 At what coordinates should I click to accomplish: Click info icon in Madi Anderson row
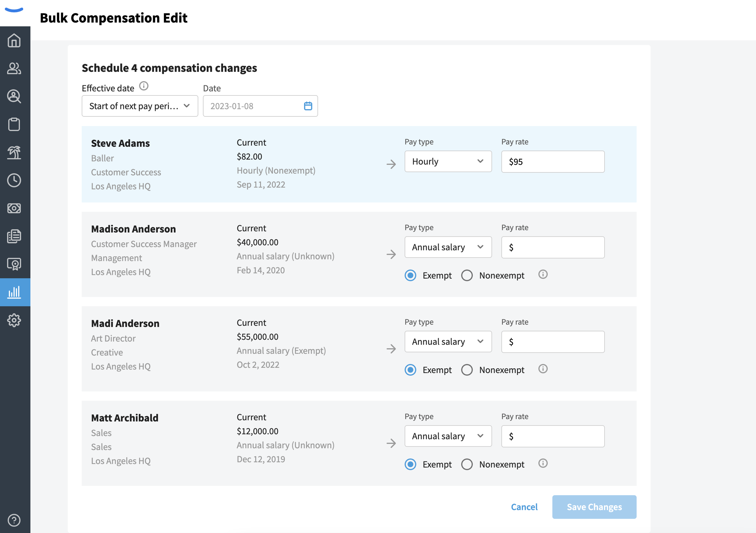543,369
